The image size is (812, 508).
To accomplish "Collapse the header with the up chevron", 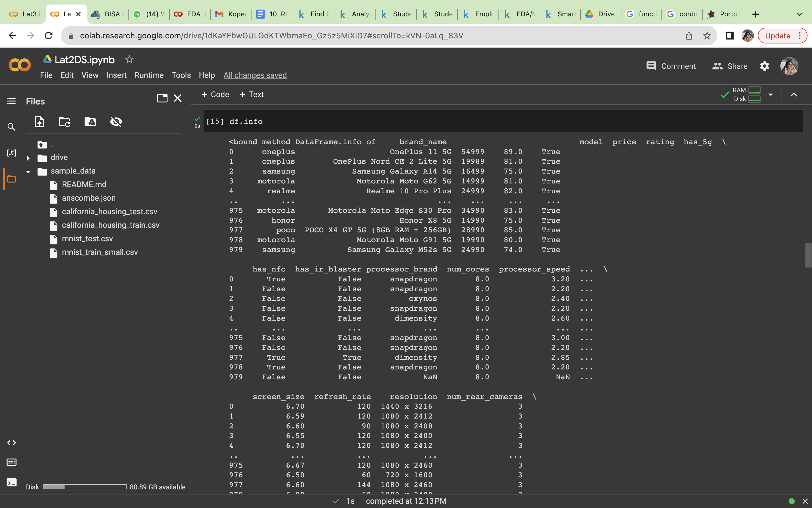I will pyautogui.click(x=794, y=95).
